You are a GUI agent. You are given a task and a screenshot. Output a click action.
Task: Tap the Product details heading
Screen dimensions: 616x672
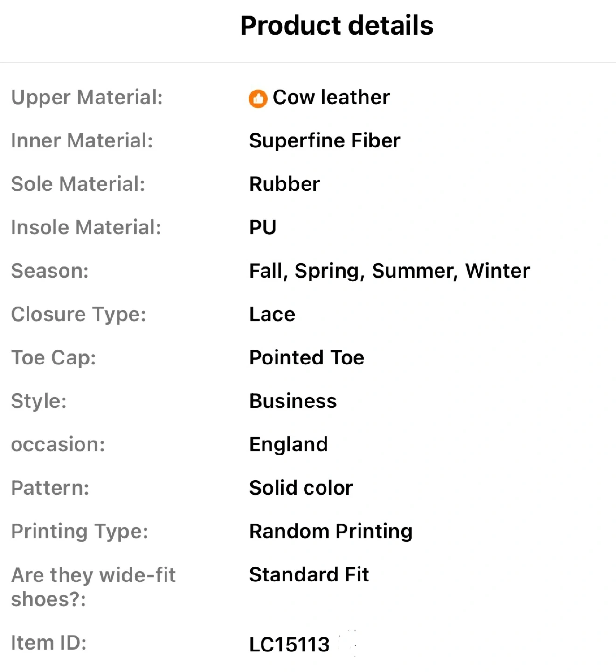(x=337, y=25)
